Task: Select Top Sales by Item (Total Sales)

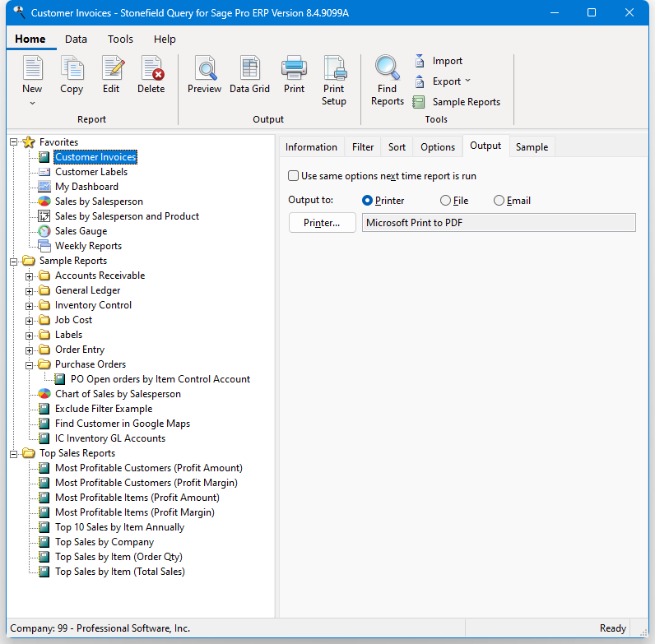Action: tap(120, 572)
